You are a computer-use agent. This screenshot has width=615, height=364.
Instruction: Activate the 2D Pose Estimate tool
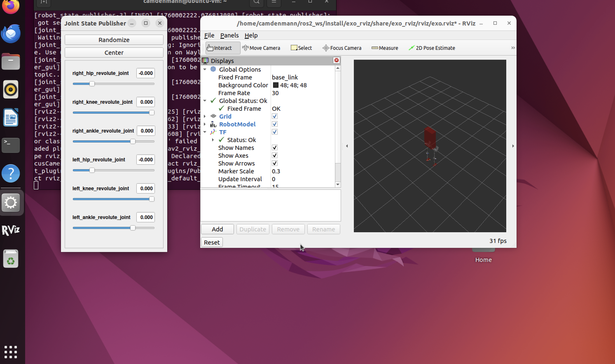(432, 48)
